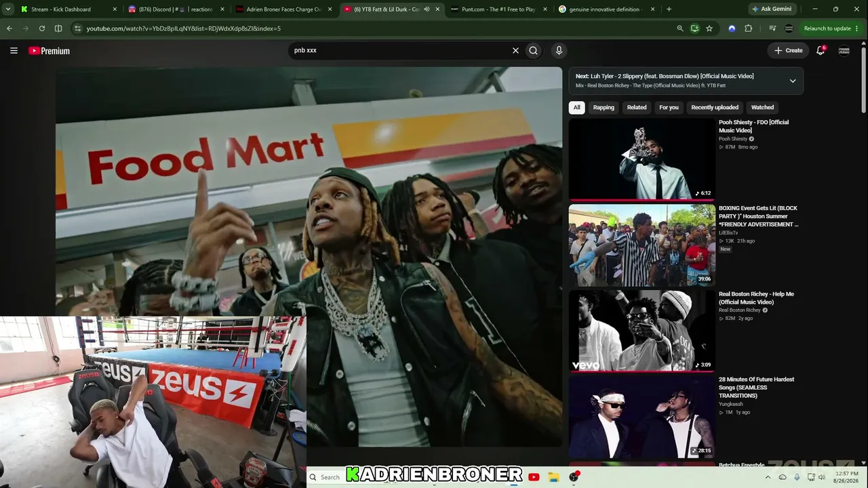Open 28 Minutes Of Future thumbnail

pos(642,417)
